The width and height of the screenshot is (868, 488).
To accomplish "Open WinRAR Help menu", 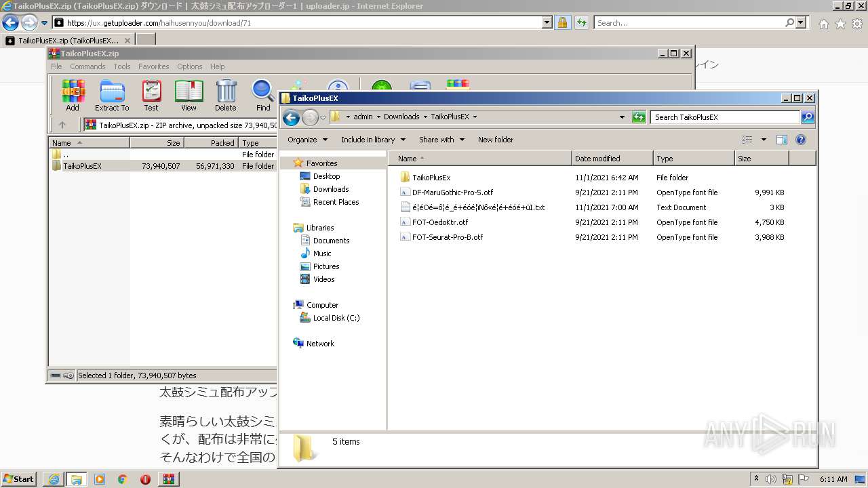I will (x=217, y=66).
